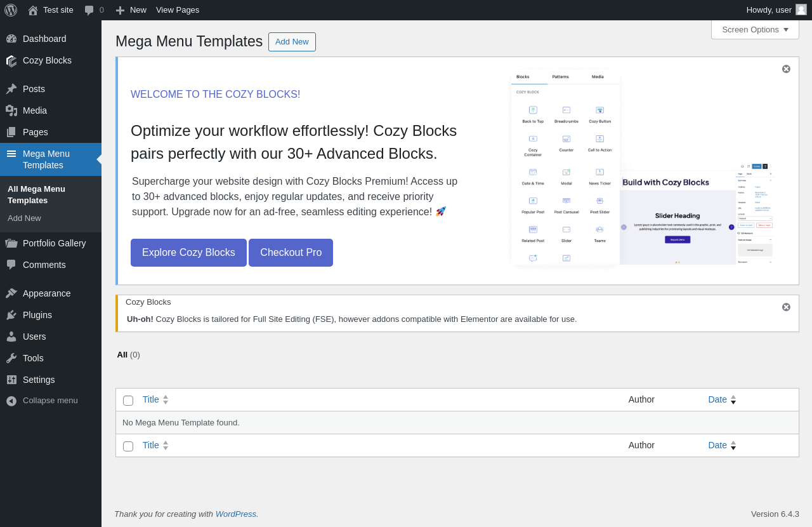Viewport: 812px width, 527px height.
Task: Click the All (0) filter link
Action: pyautogui.click(x=128, y=354)
